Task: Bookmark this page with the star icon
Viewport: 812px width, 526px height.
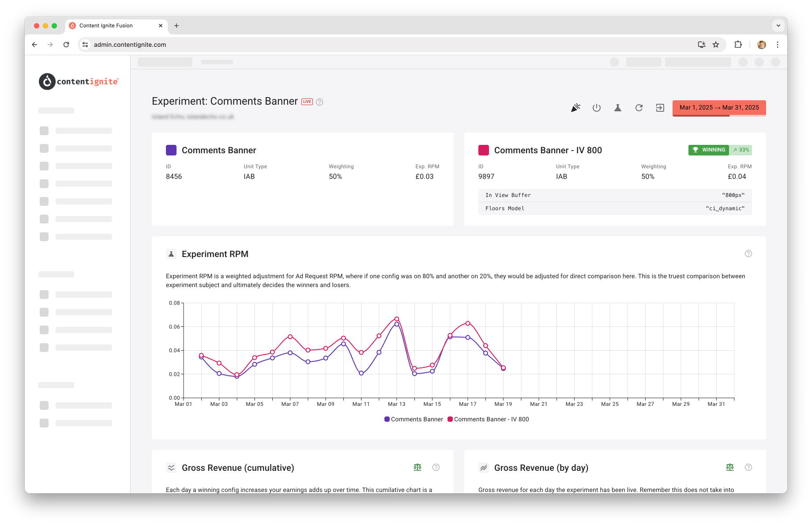Action: point(716,45)
